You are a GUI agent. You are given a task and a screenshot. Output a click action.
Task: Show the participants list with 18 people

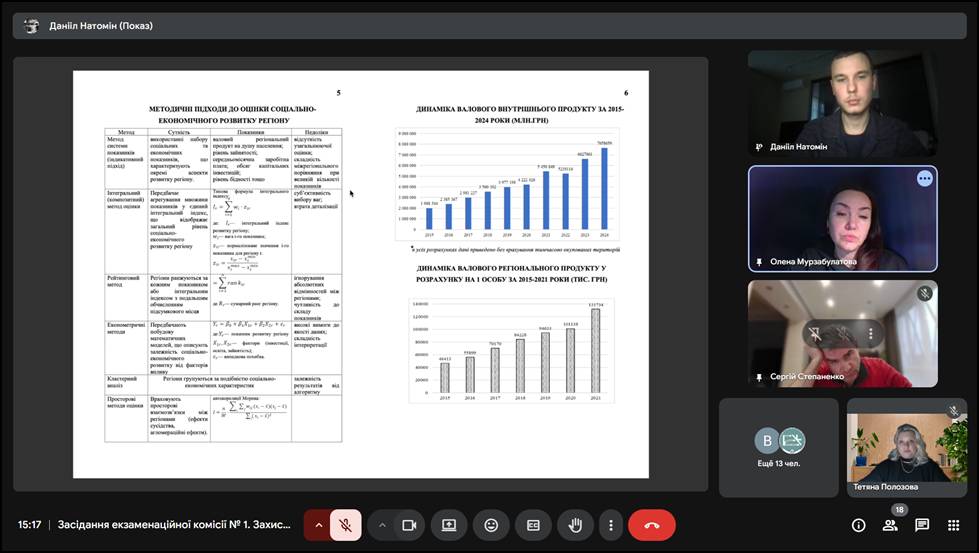tap(890, 525)
